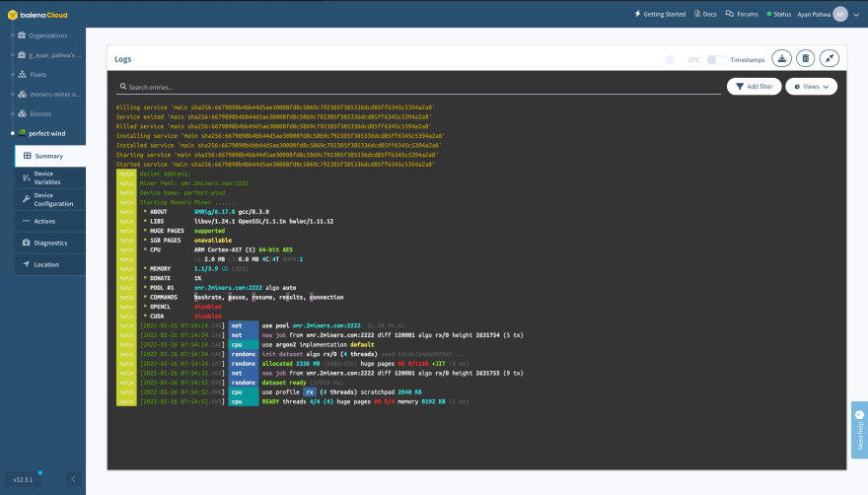Click the Add filter button
Viewport: 868px width, 495px height.
coord(754,87)
